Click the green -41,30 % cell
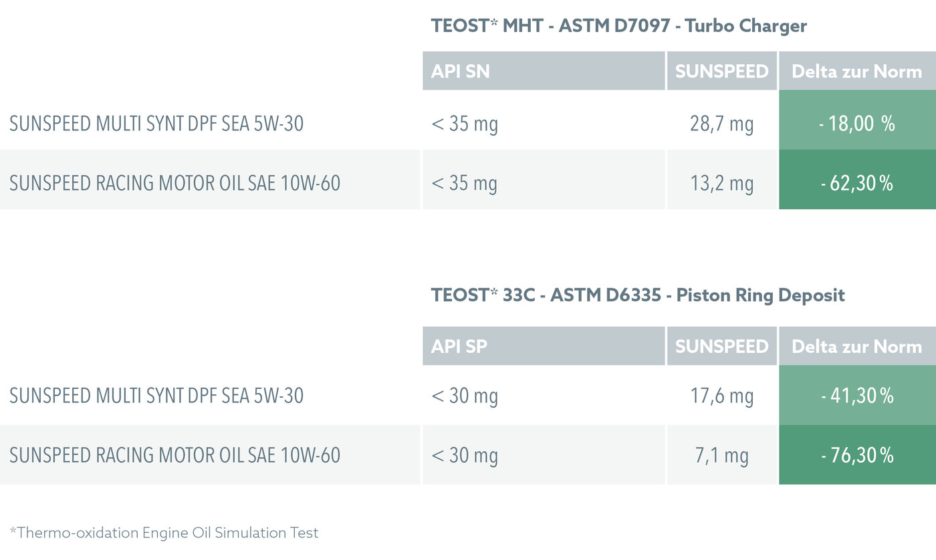This screenshot has width=936, height=560. tap(856, 396)
